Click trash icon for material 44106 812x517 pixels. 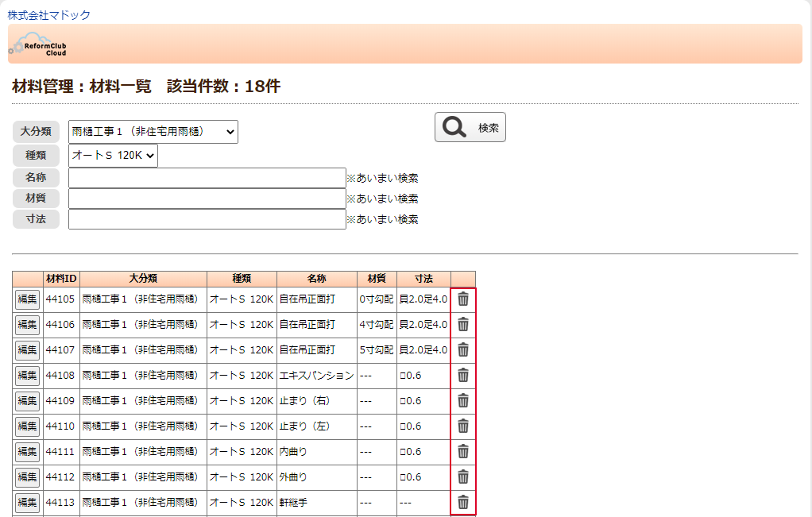click(x=463, y=325)
